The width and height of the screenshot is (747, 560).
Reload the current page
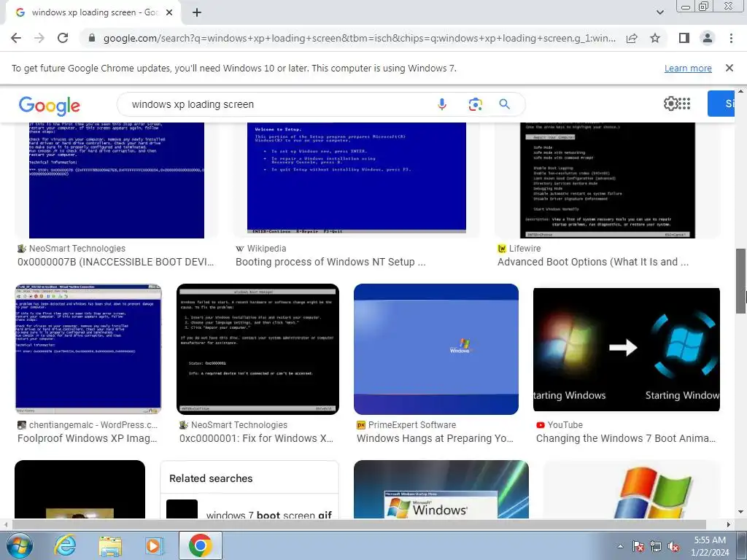[x=63, y=38]
